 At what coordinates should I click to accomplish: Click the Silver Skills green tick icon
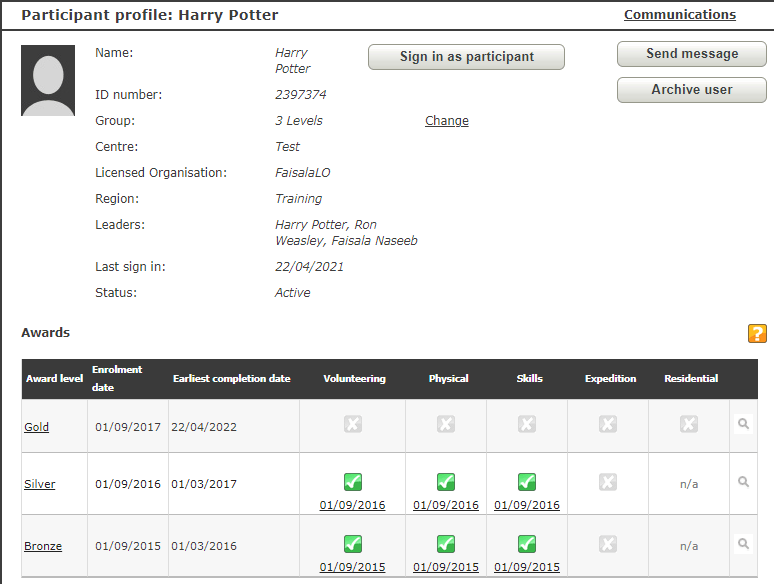point(527,482)
